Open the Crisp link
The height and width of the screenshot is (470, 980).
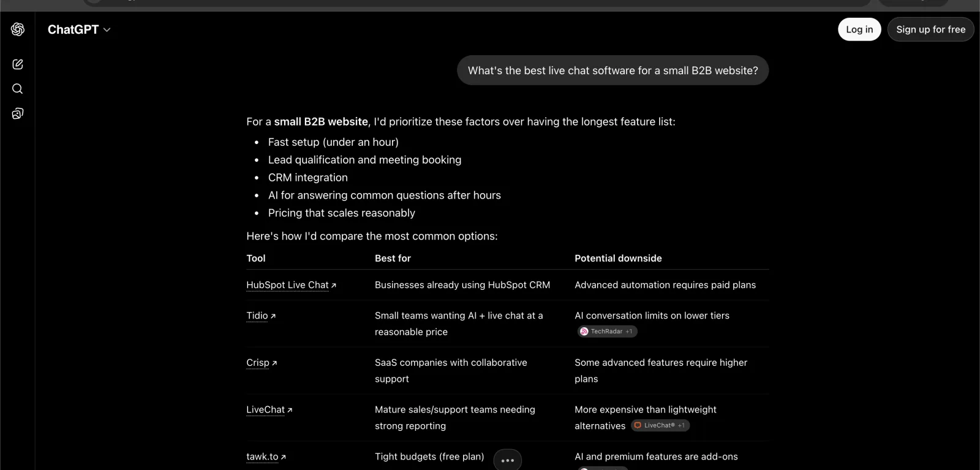(x=262, y=363)
